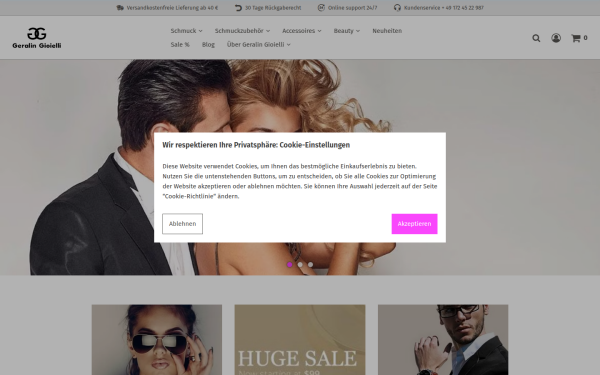The width and height of the screenshot is (600, 375).
Task: Expand the Über Geralin Gioielli dropdown
Action: [x=259, y=44]
